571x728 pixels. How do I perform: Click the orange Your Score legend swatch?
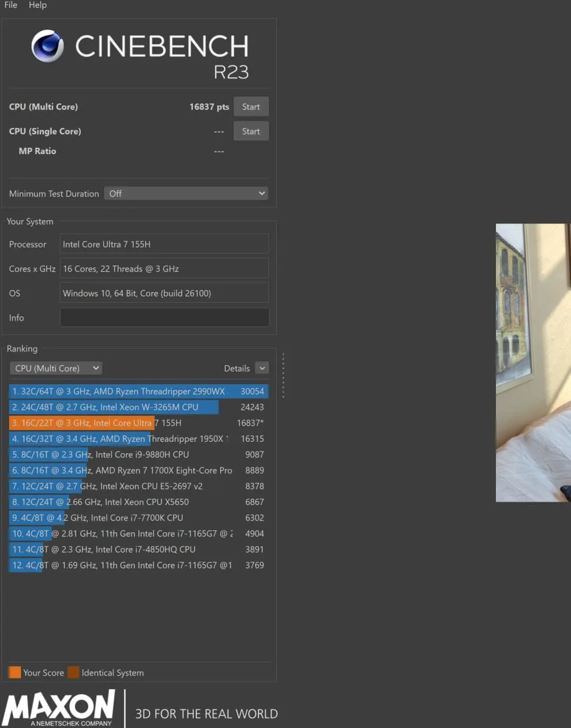(15, 672)
